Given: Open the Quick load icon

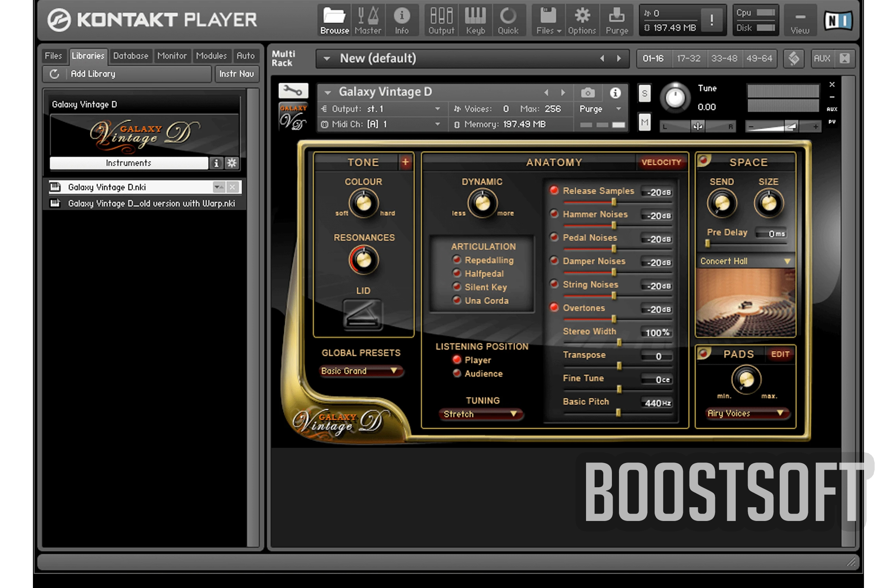Looking at the screenshot, I should (508, 21).
